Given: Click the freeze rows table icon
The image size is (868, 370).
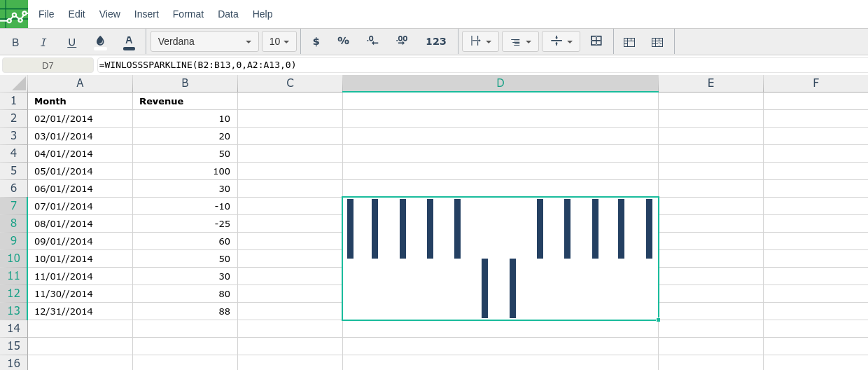Looking at the screenshot, I should pyautogui.click(x=629, y=42).
